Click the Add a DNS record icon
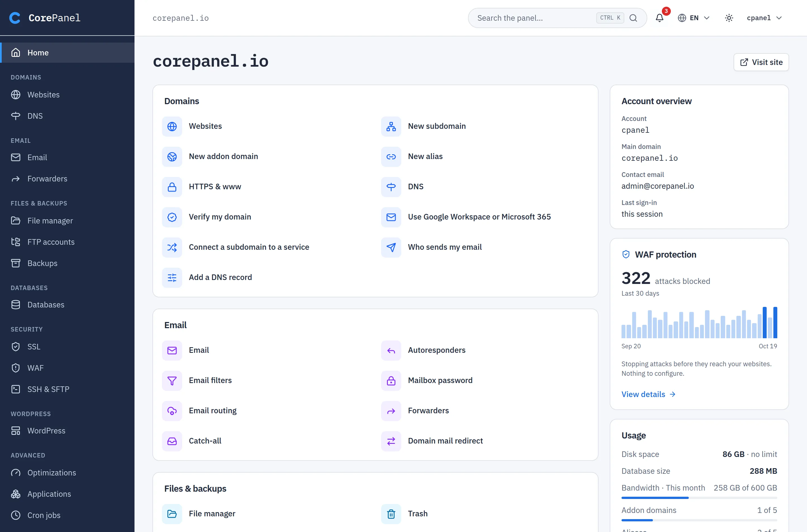The height and width of the screenshot is (532, 807). [x=172, y=277]
